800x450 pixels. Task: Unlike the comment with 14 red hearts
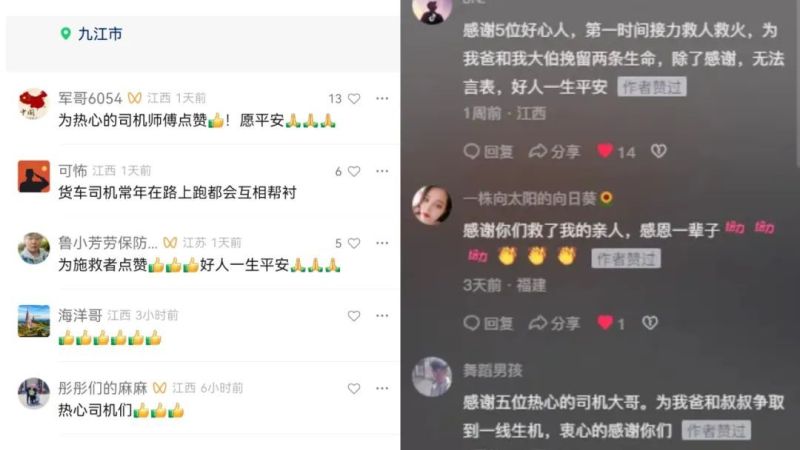tap(605, 151)
